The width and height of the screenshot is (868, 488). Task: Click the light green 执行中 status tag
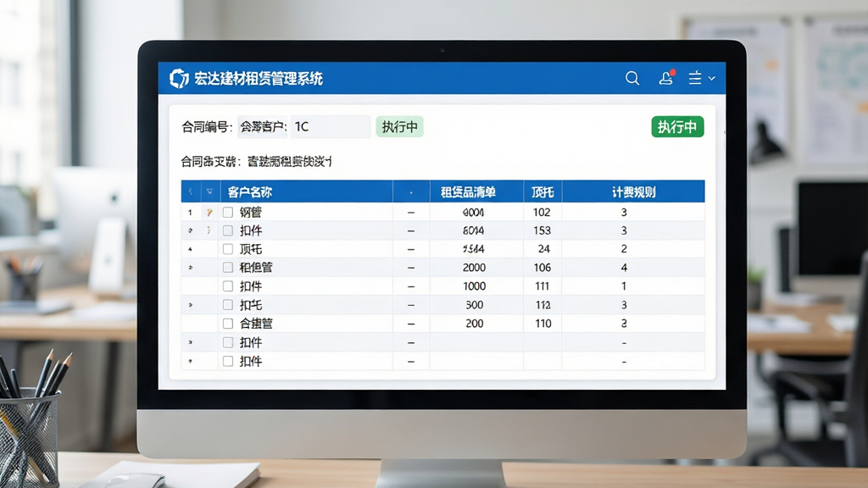point(400,127)
